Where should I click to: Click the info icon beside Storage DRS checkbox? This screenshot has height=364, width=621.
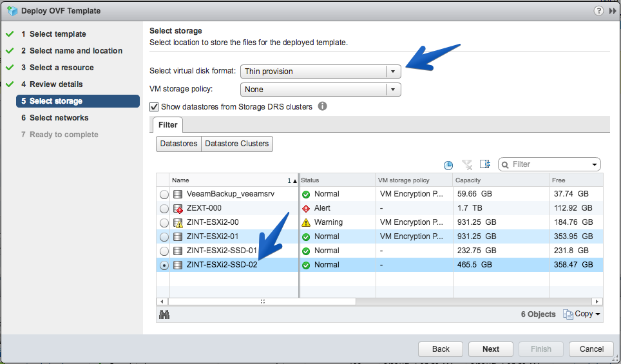pos(322,106)
